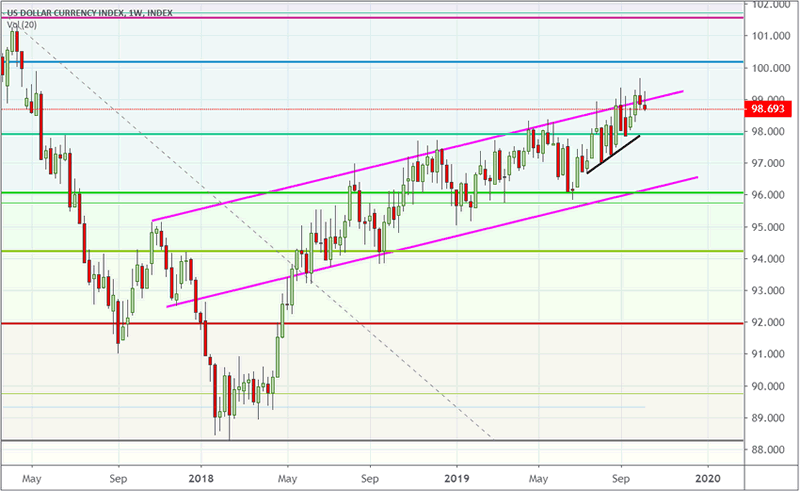Screen dimensions: 800x491
Task: Click the 88.000 price axis label
Action: (768, 450)
